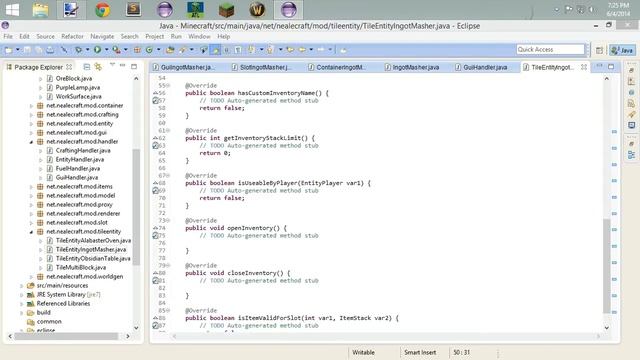Viewport: 640px width, 360px height.
Task: Switch to GuiHandler.java editor tab
Action: (482, 67)
